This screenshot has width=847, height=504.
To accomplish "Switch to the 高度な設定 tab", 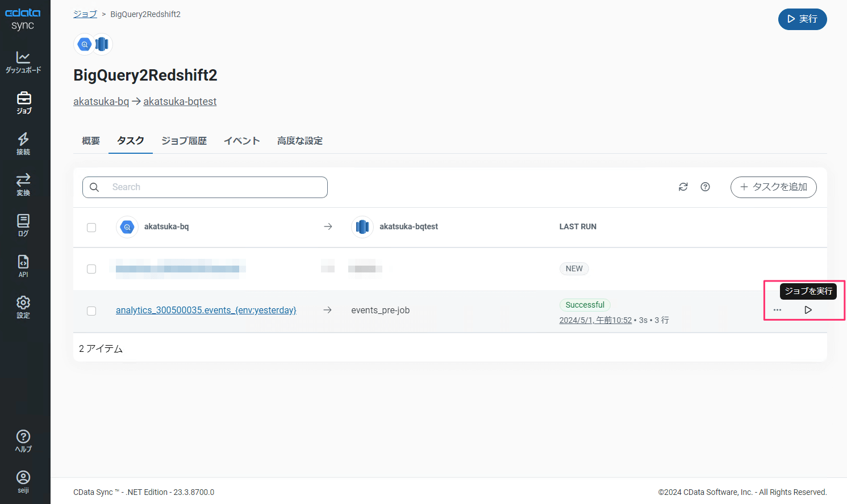I will (300, 141).
